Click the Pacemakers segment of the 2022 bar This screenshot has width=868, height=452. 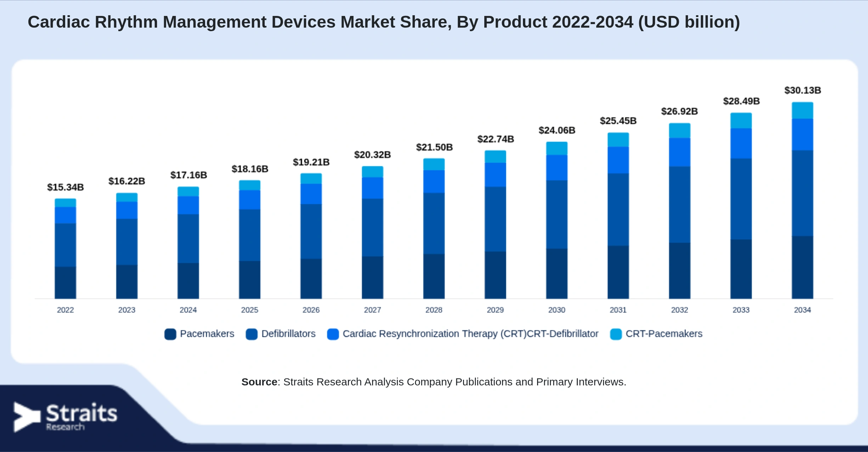66,283
